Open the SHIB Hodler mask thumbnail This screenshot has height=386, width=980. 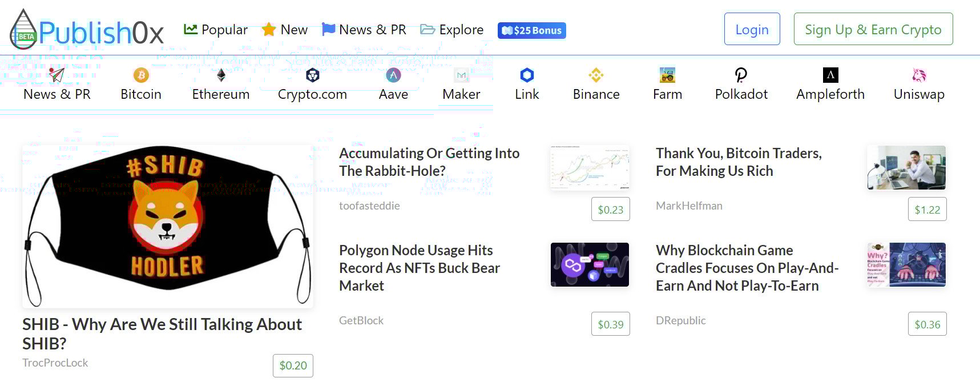[167, 226]
